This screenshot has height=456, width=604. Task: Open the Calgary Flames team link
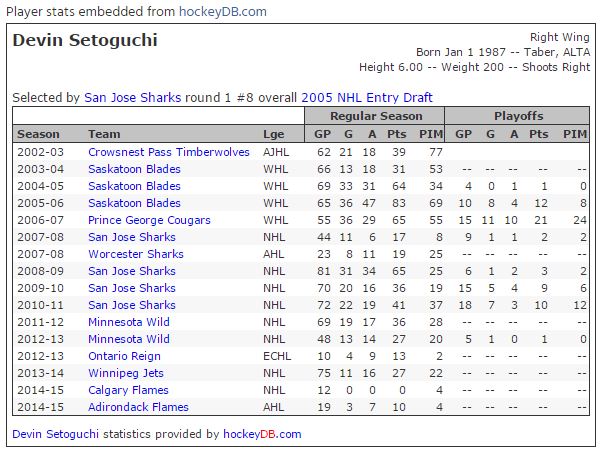tap(128, 390)
